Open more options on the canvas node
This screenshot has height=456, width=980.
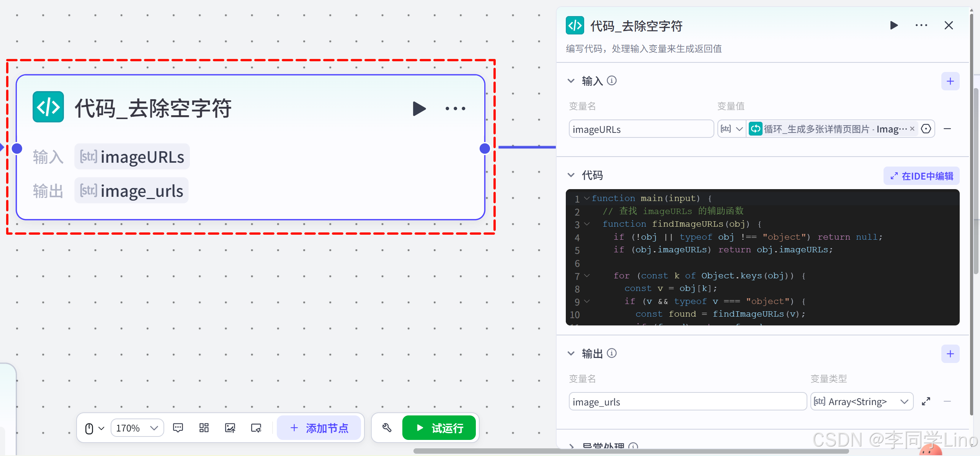(x=455, y=109)
